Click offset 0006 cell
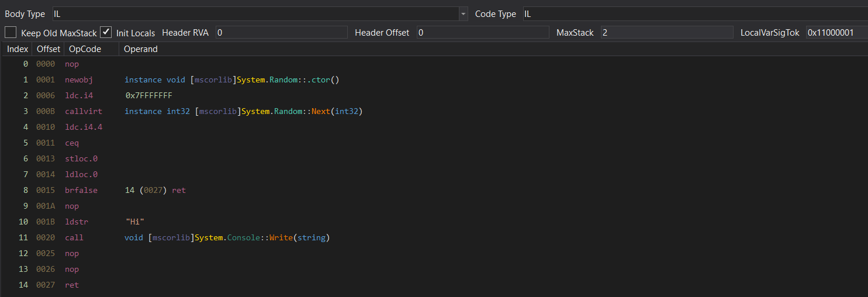Viewport: 868px width, 297px height. coord(46,95)
